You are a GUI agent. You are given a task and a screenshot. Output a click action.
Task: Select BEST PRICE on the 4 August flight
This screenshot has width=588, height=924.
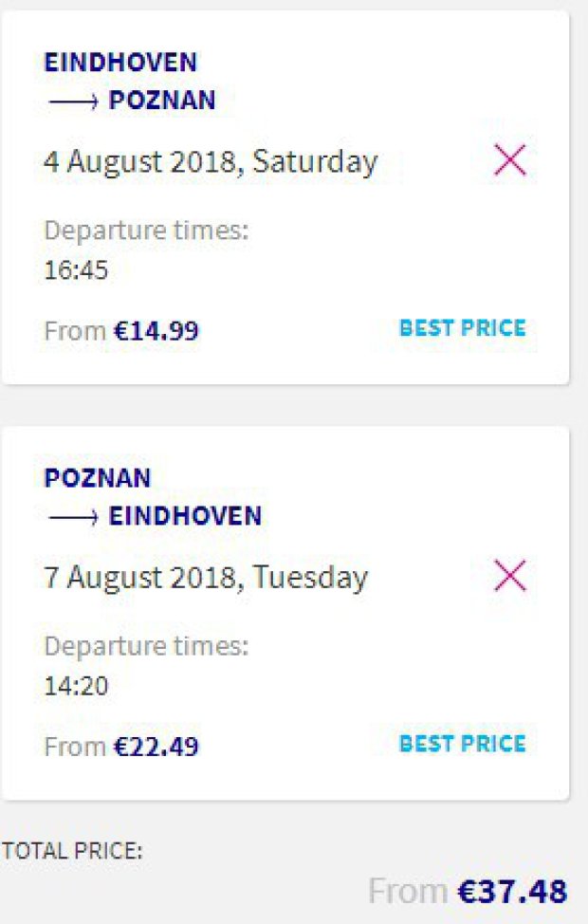click(x=462, y=328)
